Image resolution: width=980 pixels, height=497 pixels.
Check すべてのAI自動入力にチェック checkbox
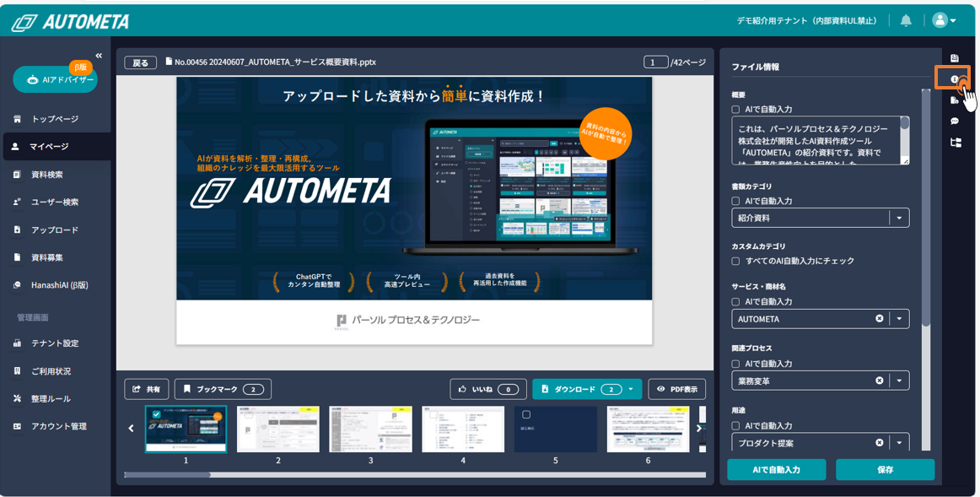(x=735, y=262)
